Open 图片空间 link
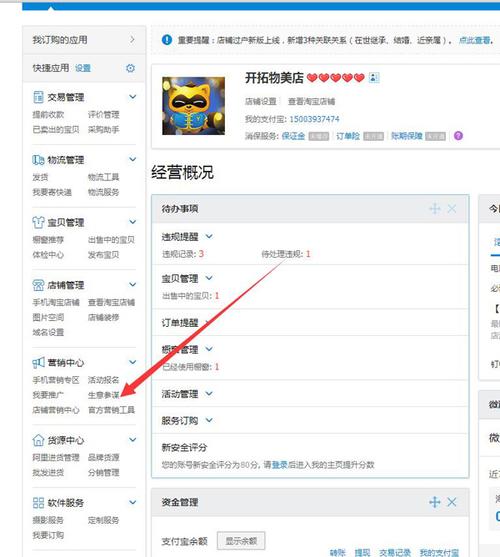This screenshot has width=500, height=557. 48,317
